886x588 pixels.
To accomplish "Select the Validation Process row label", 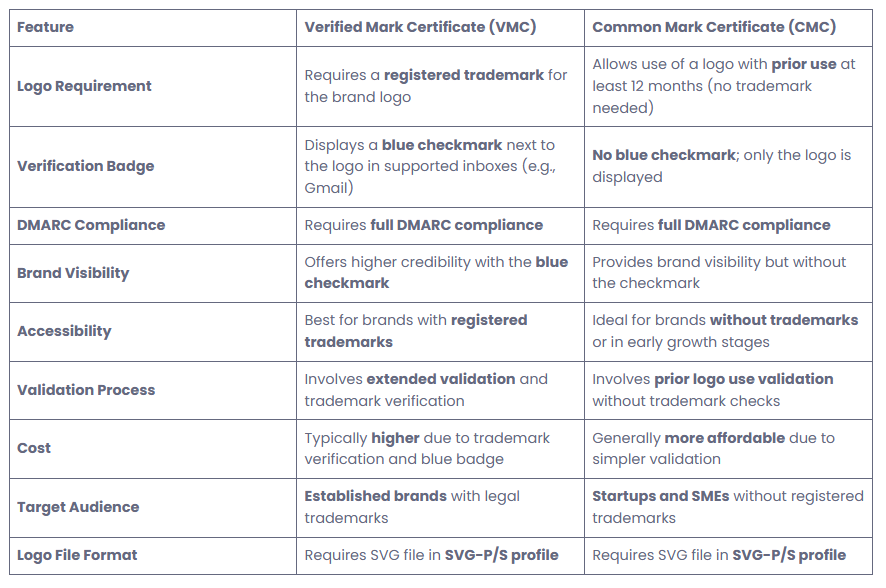I will point(86,390).
